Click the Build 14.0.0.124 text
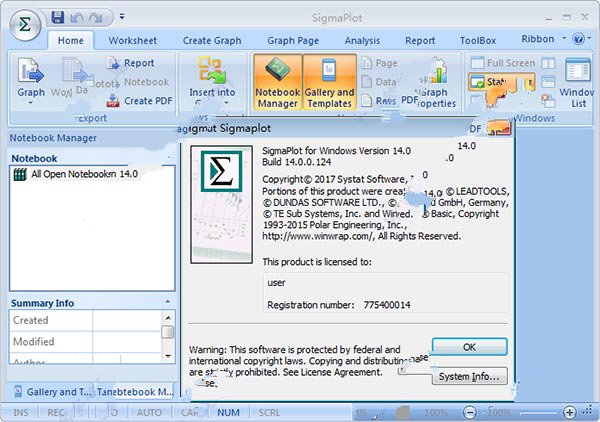 pyautogui.click(x=297, y=162)
